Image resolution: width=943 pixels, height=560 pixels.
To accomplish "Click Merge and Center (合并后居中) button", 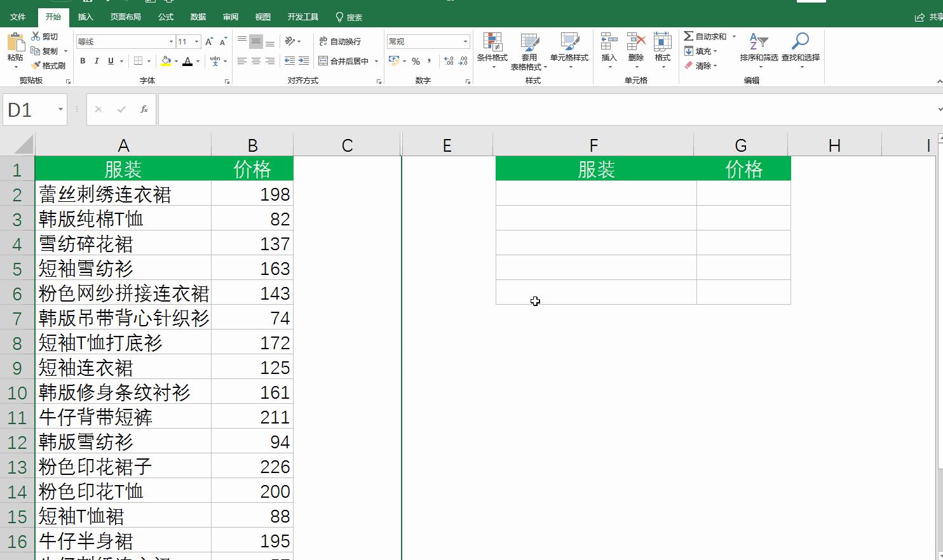I will pos(344,62).
